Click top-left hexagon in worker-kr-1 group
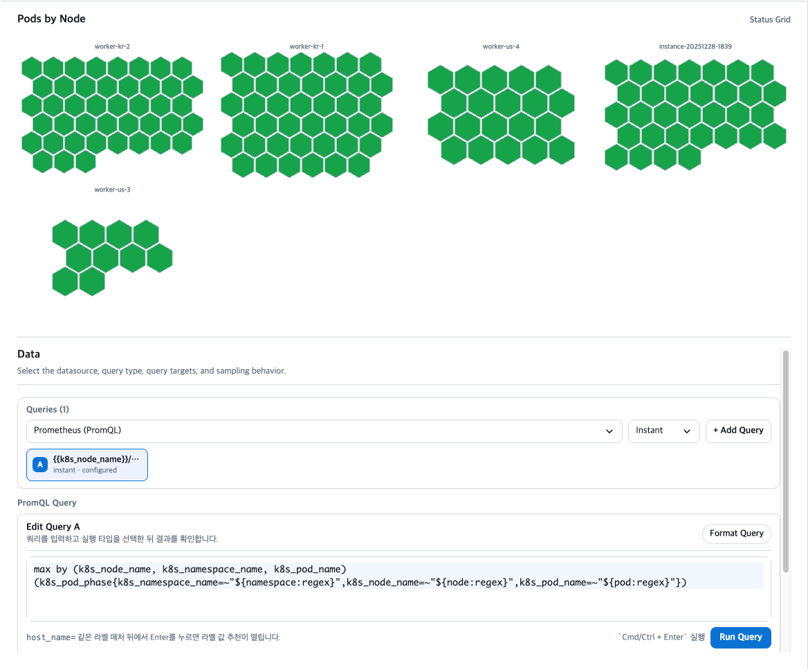This screenshot has width=808, height=672. [232, 65]
